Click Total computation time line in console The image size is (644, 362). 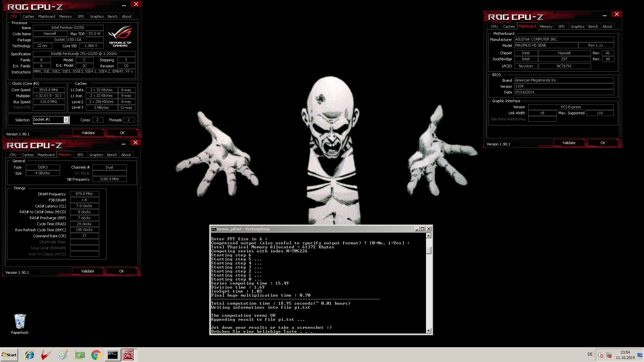pyautogui.click(x=281, y=303)
